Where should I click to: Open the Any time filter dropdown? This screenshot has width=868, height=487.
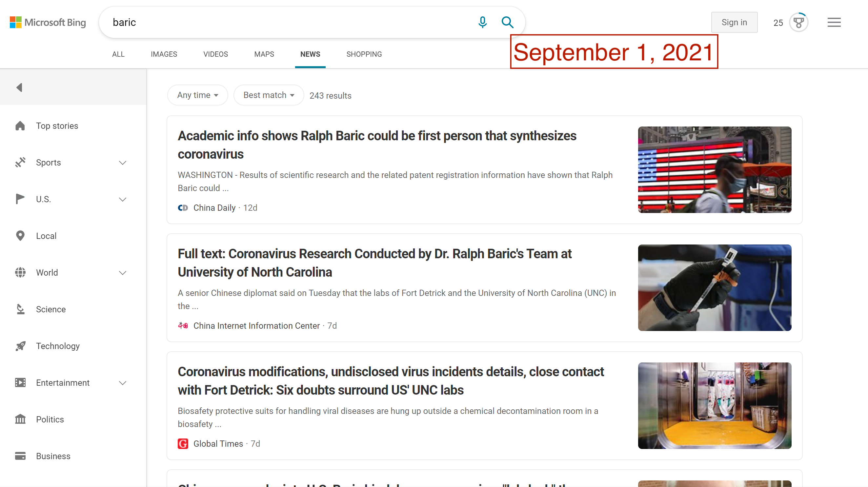[x=197, y=95]
